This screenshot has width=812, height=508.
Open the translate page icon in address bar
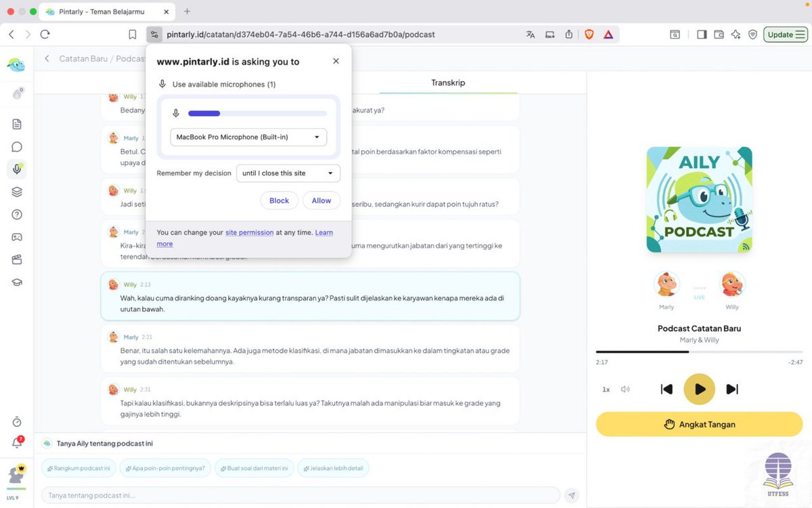(x=531, y=34)
